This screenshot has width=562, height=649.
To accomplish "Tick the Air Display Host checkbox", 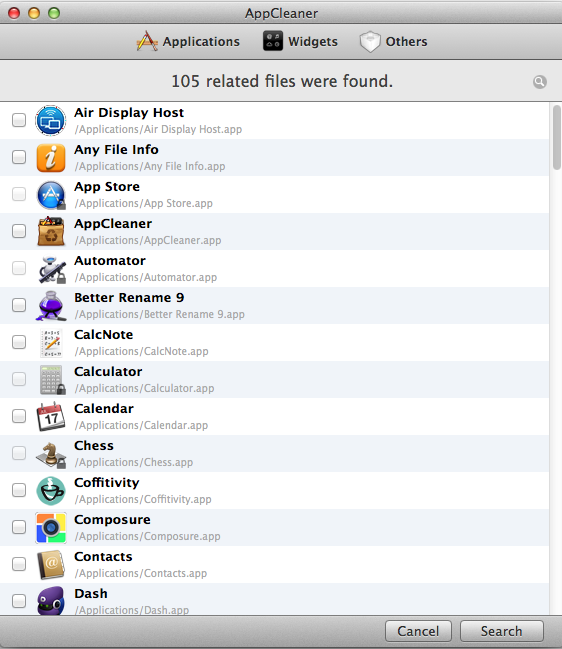I will (19, 120).
